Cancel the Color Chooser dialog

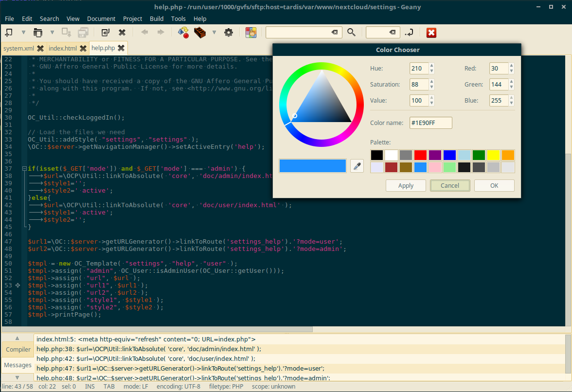(449, 185)
